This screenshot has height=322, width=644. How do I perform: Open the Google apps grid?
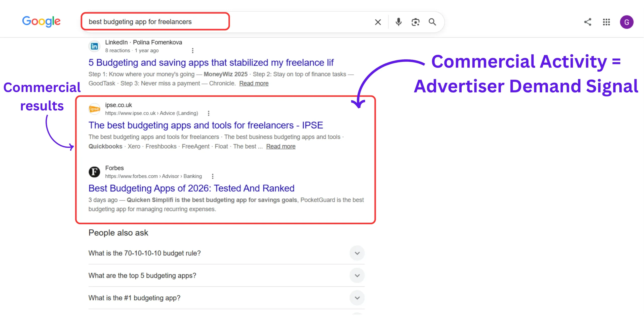pyautogui.click(x=606, y=22)
